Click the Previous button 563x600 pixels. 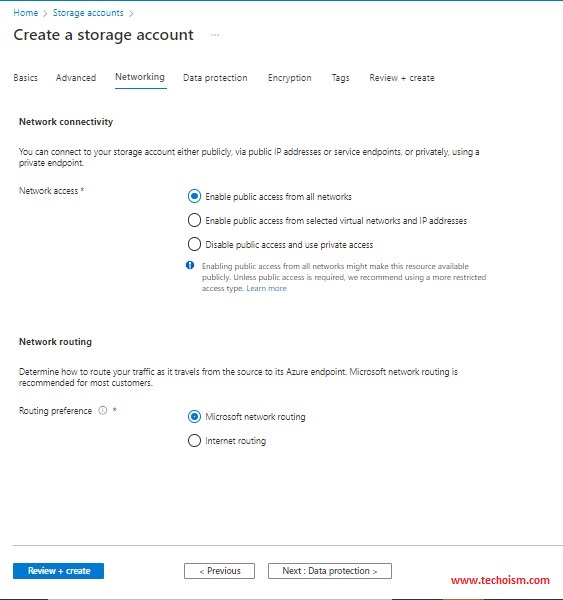[x=219, y=571]
